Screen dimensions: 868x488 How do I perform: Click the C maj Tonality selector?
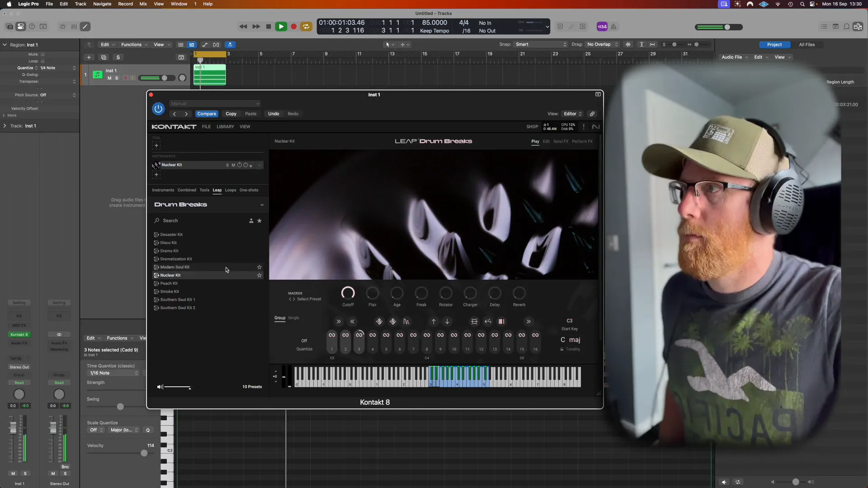pyautogui.click(x=570, y=340)
